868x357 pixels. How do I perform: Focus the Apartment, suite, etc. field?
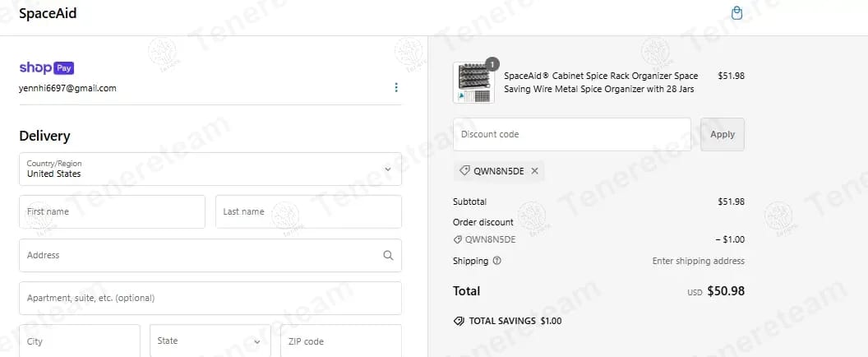(210, 298)
